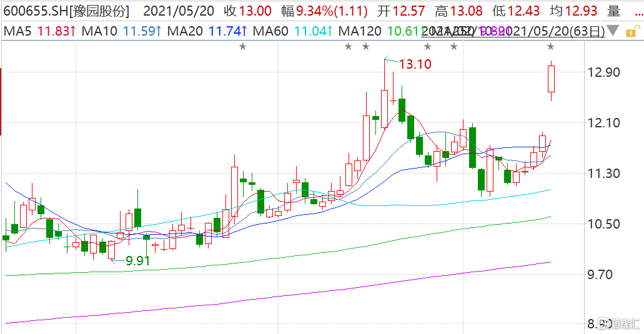The image size is (644, 334).
Task: Click the third star marker from left
Action: (x=365, y=47)
